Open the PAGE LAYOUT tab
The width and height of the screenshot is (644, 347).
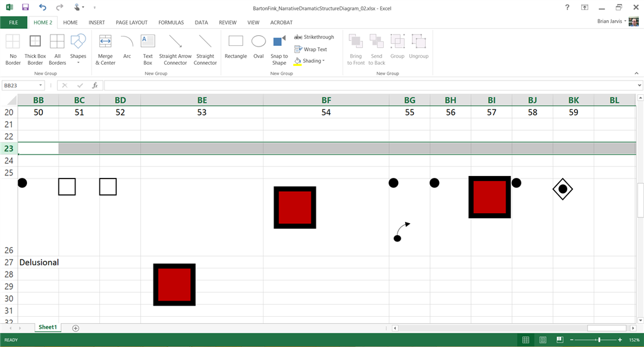tap(131, 23)
